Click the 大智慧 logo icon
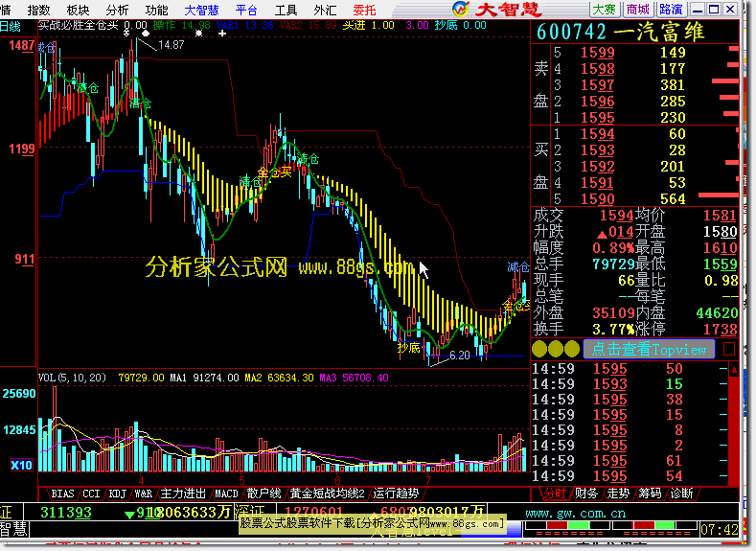Viewport: 756px width, 551px height. (461, 9)
